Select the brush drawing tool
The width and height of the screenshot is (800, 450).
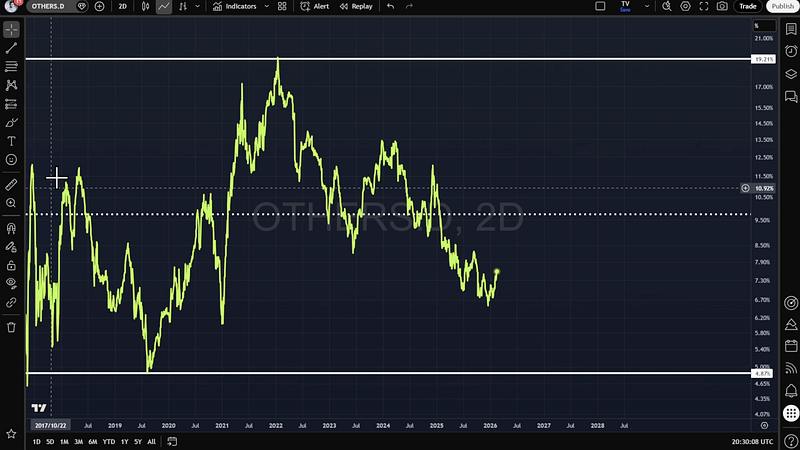point(11,122)
